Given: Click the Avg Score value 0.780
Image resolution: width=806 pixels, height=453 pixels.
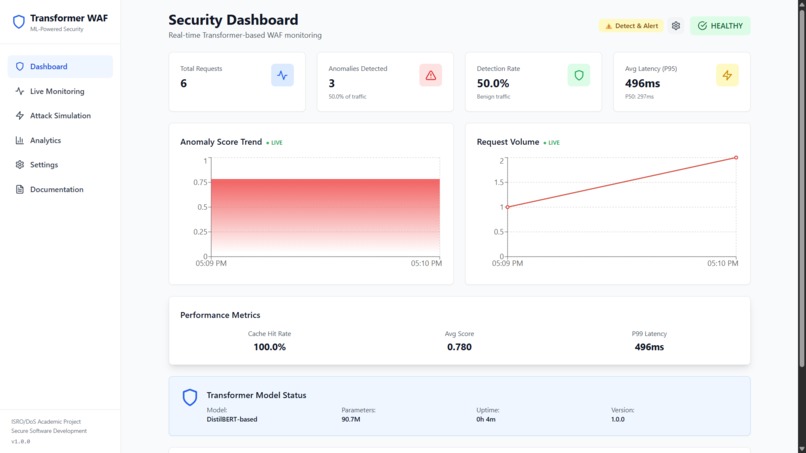Looking at the screenshot, I should (x=459, y=347).
